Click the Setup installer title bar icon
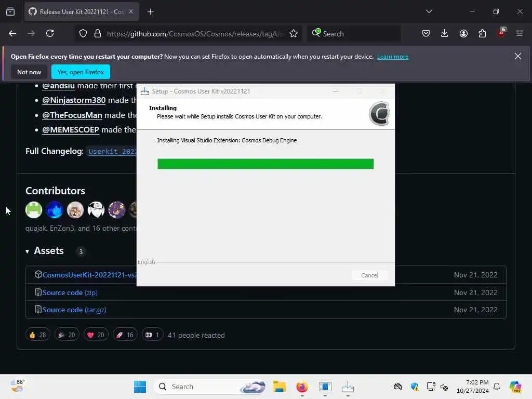 (x=145, y=91)
